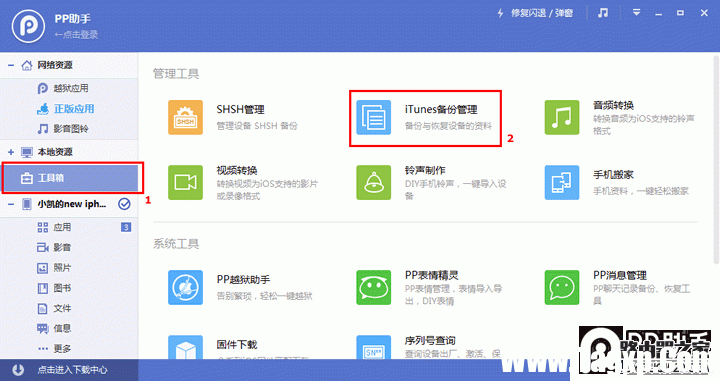Screen dimensions: 720x381
Task: Click the PP消息管理 title text
Action: [x=620, y=275]
